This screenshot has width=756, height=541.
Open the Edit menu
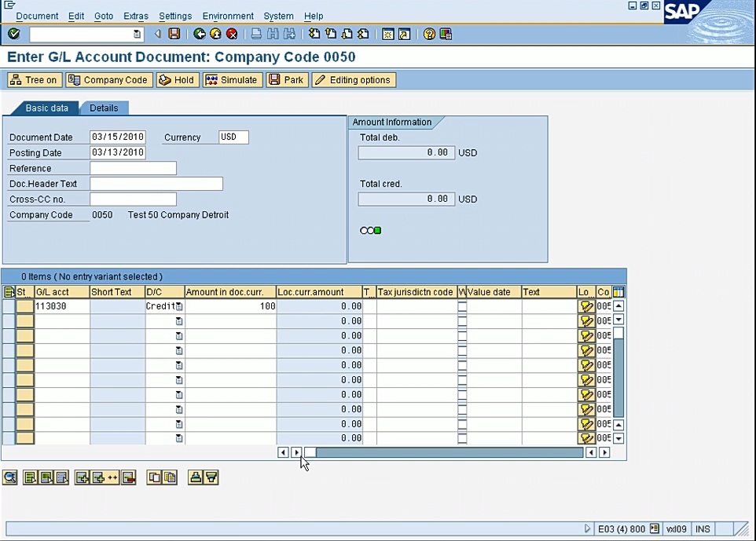[x=76, y=16]
